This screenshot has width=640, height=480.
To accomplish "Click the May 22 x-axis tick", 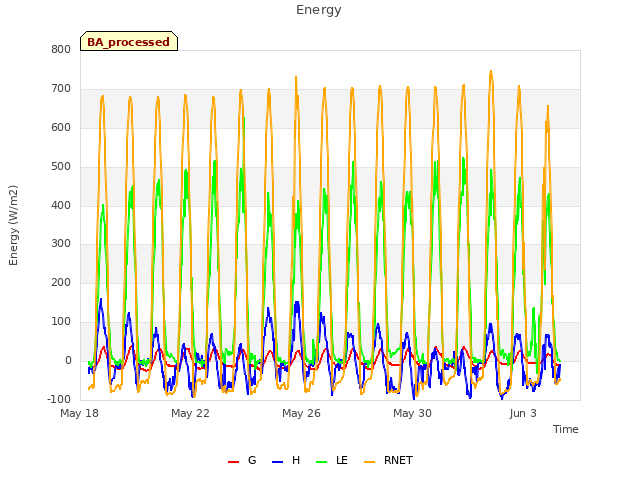I will coord(190,413).
